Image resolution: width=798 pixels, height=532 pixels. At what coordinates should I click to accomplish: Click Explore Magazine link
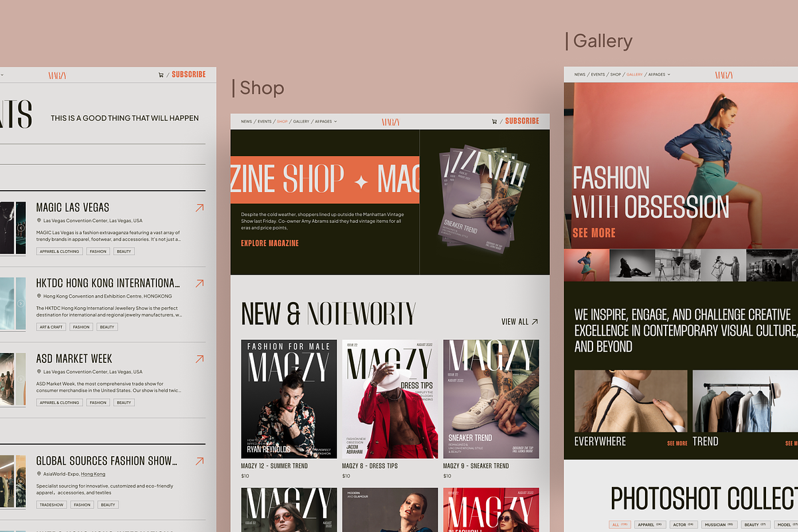[x=269, y=243]
